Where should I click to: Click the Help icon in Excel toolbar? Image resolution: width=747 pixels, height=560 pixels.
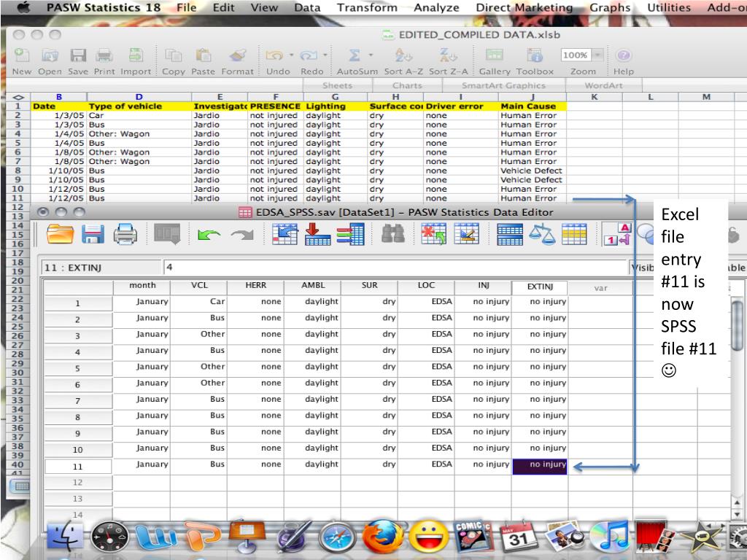point(623,55)
